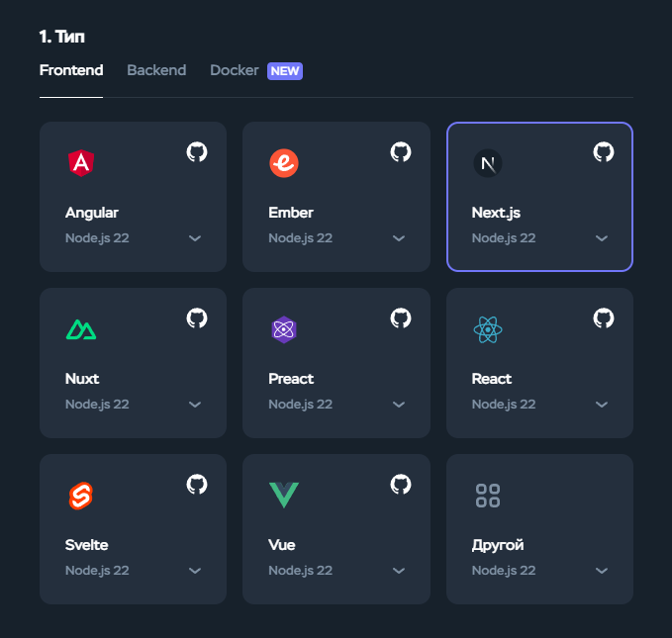The height and width of the screenshot is (638, 672).
Task: Click the '1. Тип' section heading
Action: click(62, 37)
